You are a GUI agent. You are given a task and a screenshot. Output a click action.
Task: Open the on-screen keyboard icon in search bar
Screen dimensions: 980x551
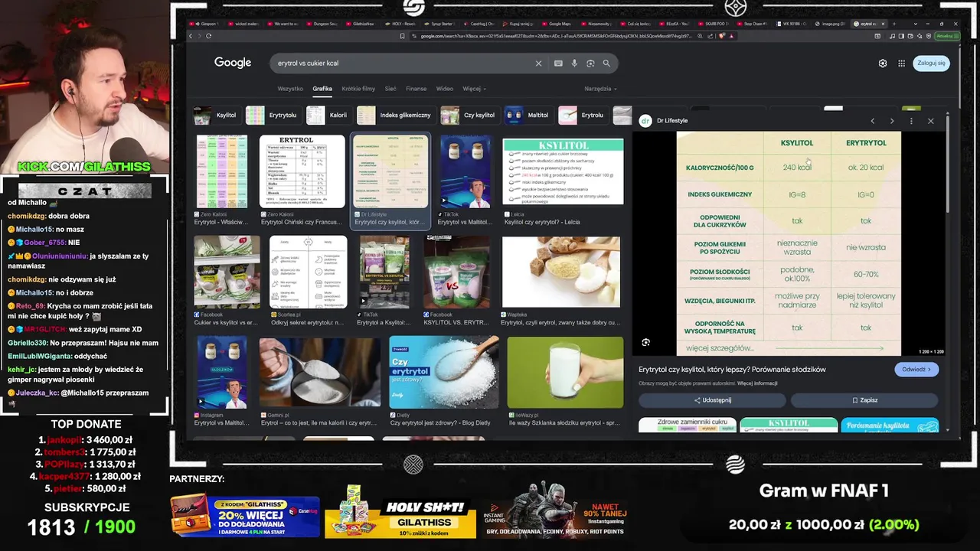[x=558, y=64]
